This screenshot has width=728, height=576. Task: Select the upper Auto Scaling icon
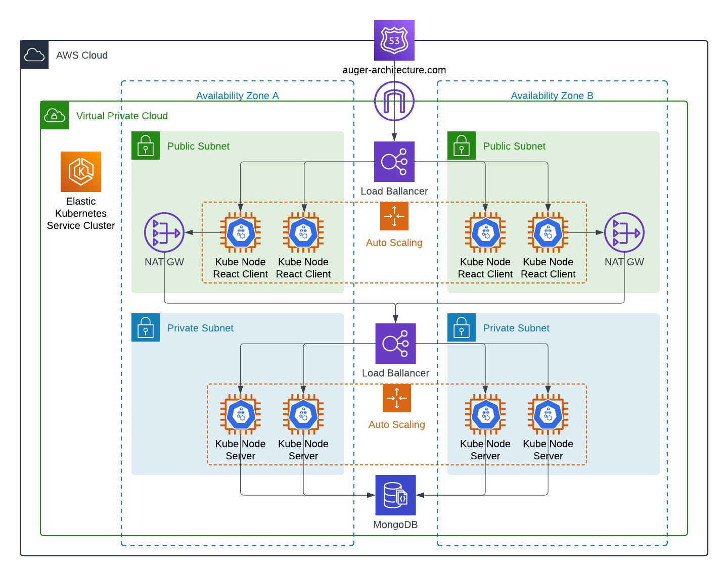click(x=394, y=216)
